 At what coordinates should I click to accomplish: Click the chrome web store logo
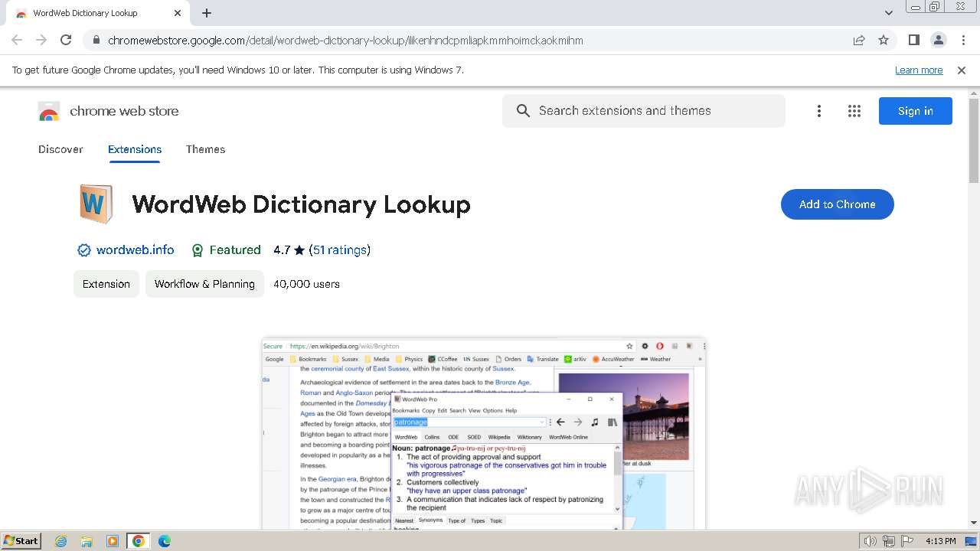point(108,111)
